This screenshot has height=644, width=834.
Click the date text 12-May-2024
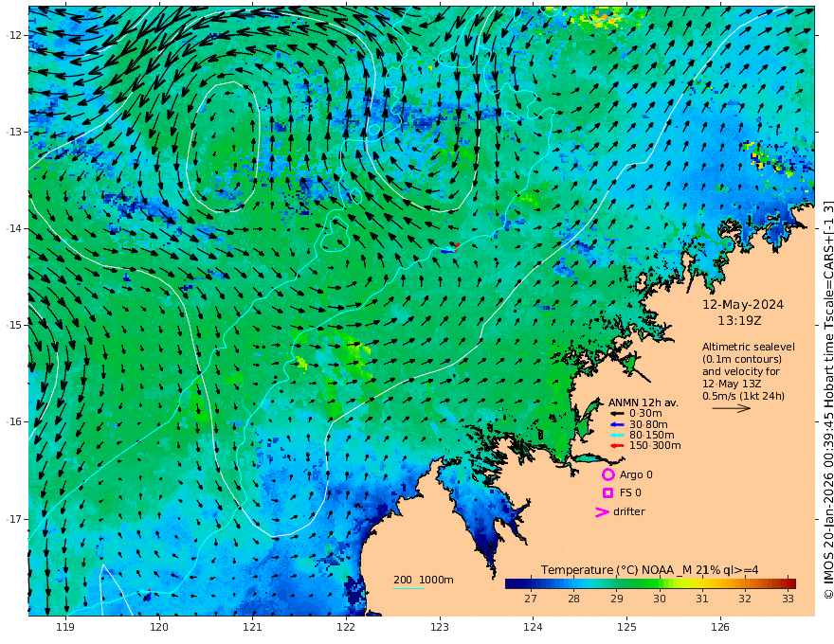743,304
